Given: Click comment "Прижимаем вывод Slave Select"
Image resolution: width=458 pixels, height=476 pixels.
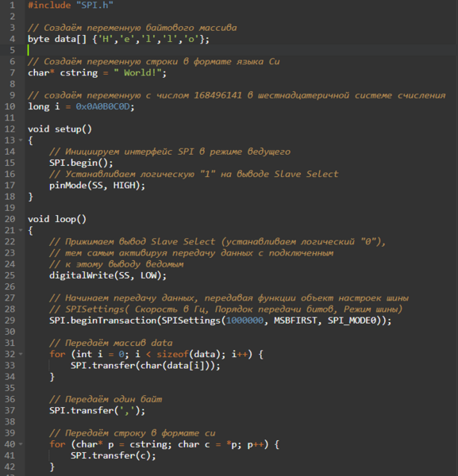Looking at the screenshot, I should 217,242.
